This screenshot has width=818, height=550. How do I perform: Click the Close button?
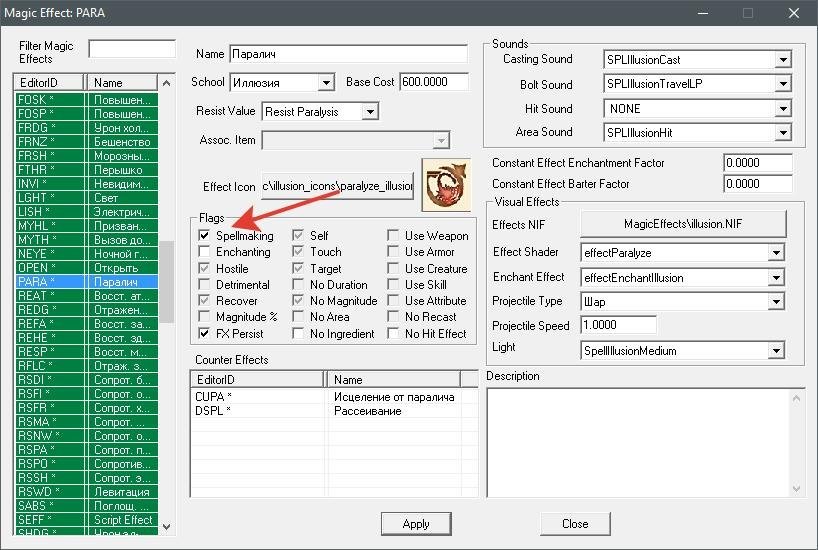pyautogui.click(x=575, y=524)
